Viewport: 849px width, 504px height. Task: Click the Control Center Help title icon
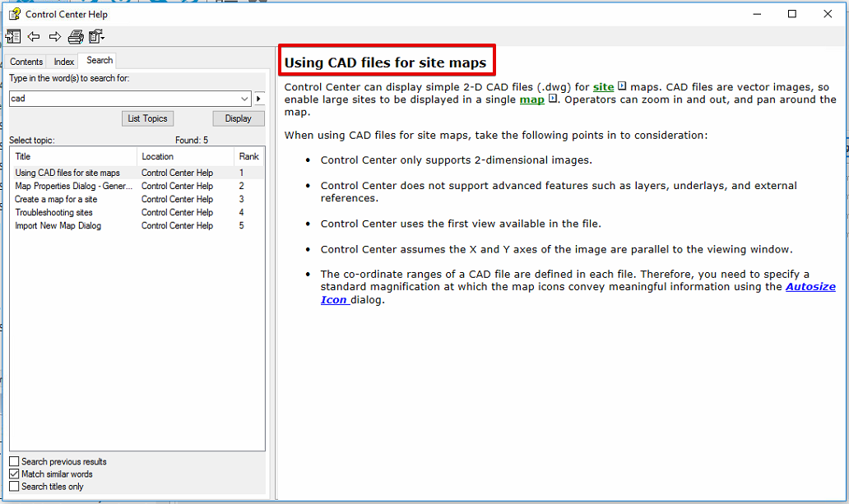point(15,14)
